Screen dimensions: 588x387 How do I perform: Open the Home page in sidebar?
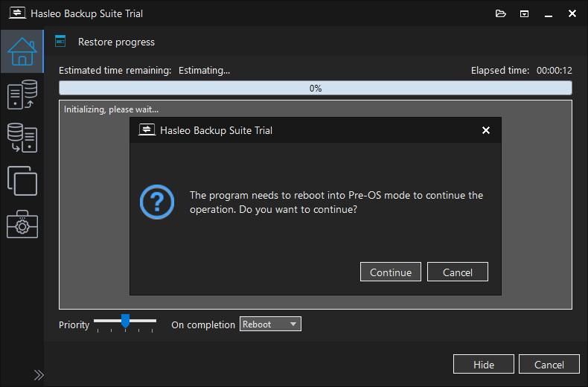coord(22,51)
